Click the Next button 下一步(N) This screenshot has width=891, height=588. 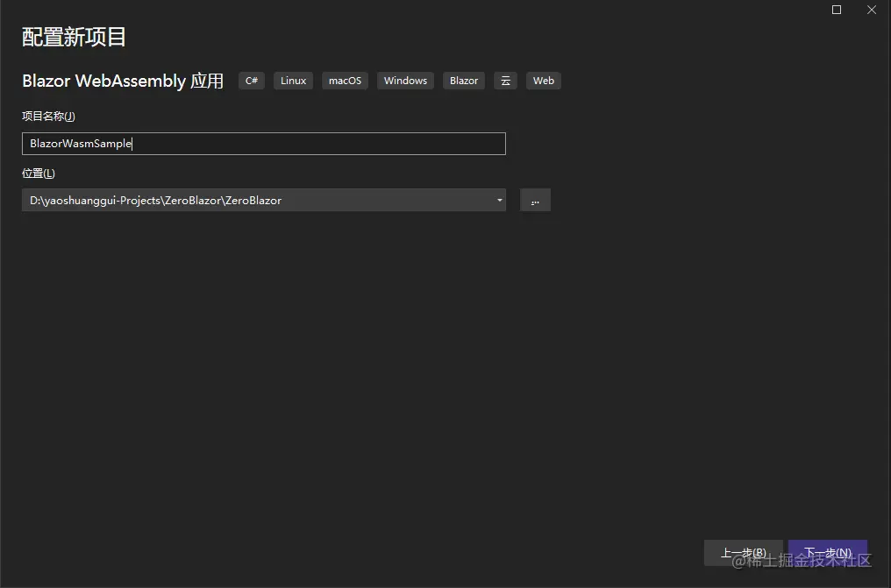pos(828,553)
